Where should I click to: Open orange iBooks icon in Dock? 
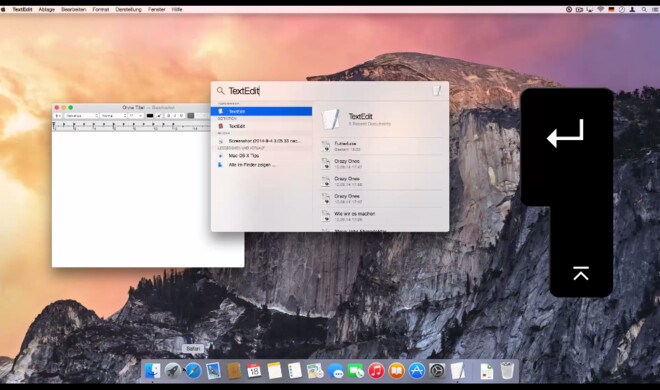point(396,371)
